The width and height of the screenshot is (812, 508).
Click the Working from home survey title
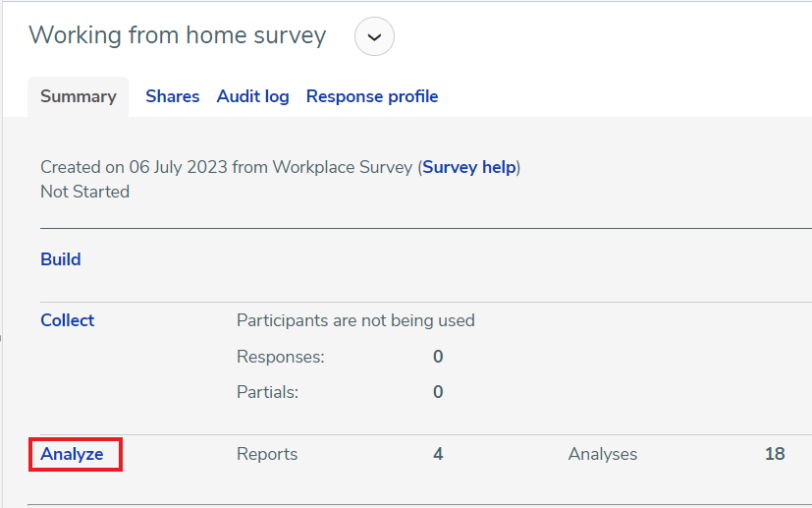point(178,35)
